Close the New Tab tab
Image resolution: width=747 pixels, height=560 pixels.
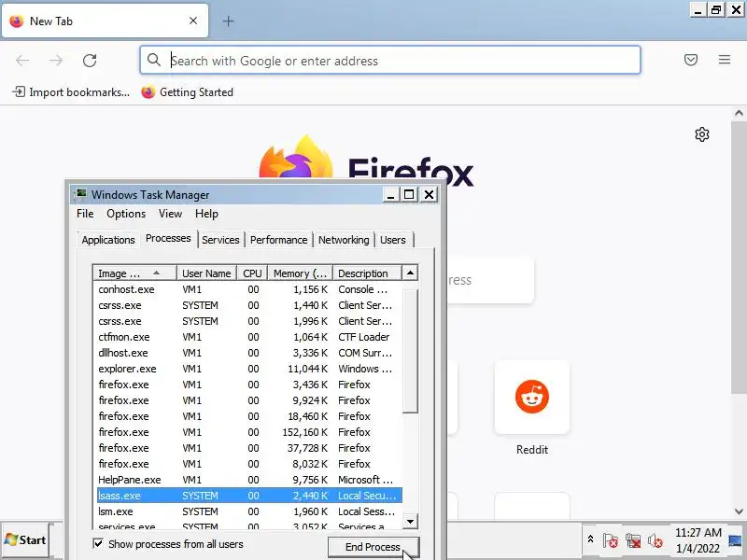point(193,21)
